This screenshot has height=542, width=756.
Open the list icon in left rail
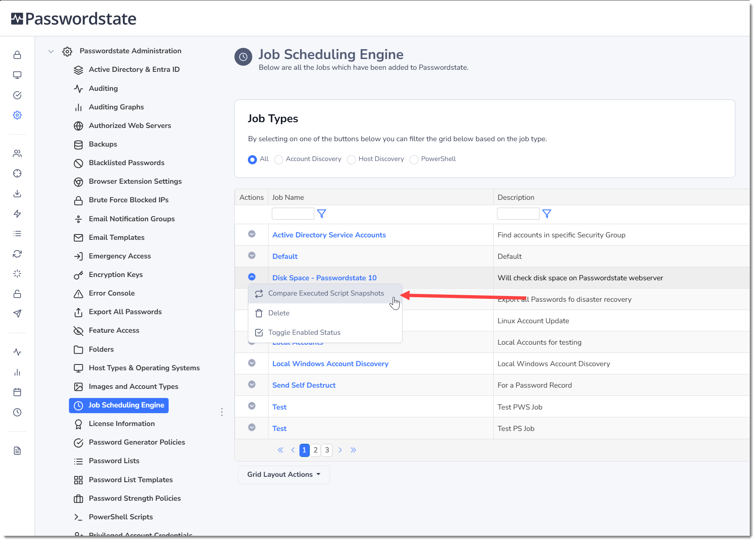point(17,234)
